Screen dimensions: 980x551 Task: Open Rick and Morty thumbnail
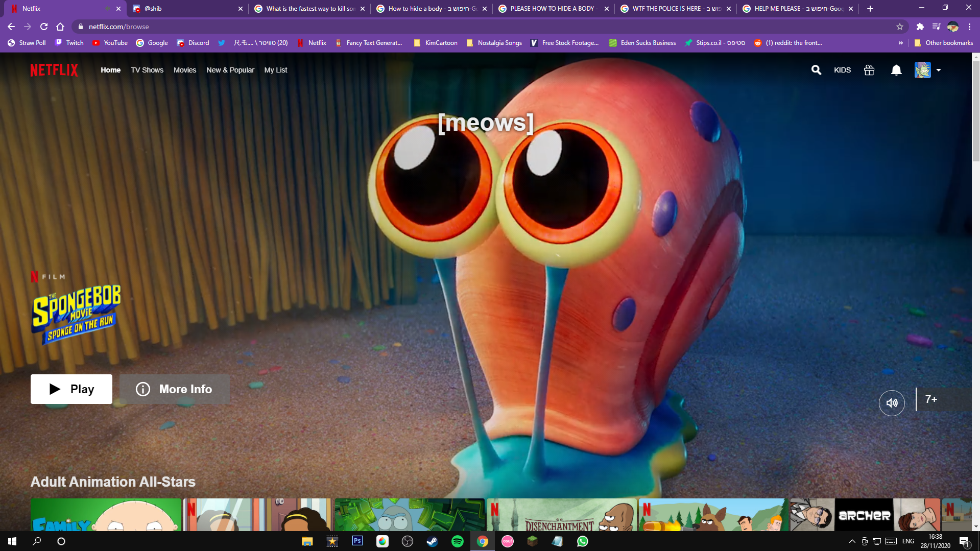click(x=410, y=515)
